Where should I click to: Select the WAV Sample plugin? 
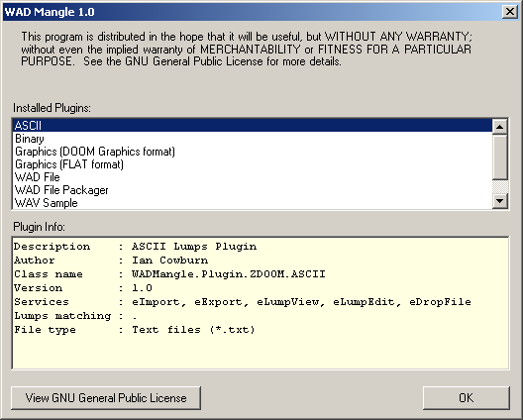253,203
